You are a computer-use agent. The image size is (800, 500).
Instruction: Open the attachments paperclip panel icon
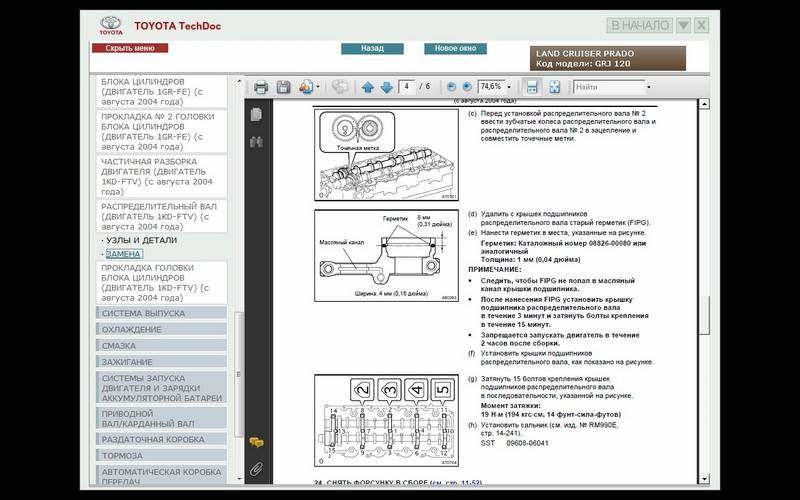click(x=256, y=469)
